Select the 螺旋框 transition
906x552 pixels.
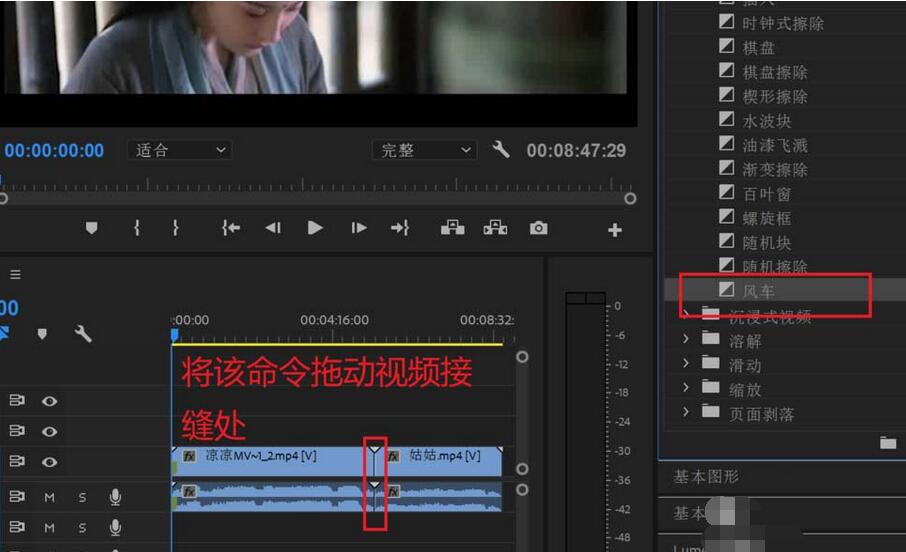click(x=767, y=218)
